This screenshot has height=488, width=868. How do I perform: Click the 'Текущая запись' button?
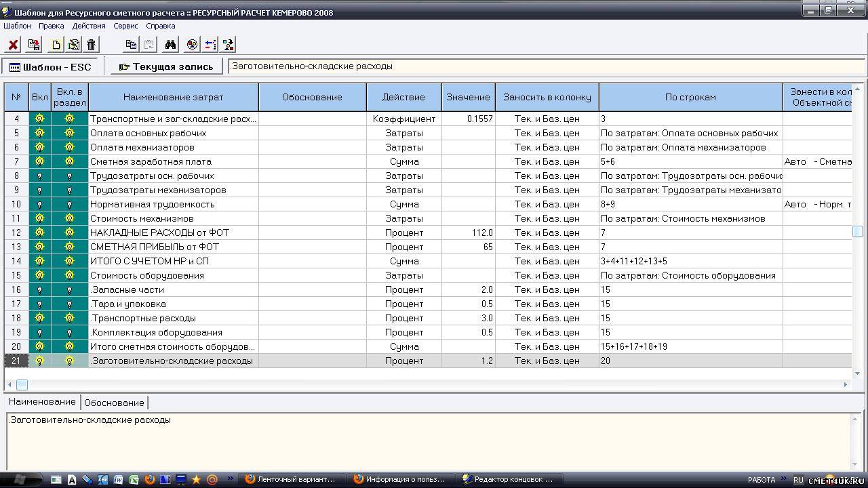point(166,66)
